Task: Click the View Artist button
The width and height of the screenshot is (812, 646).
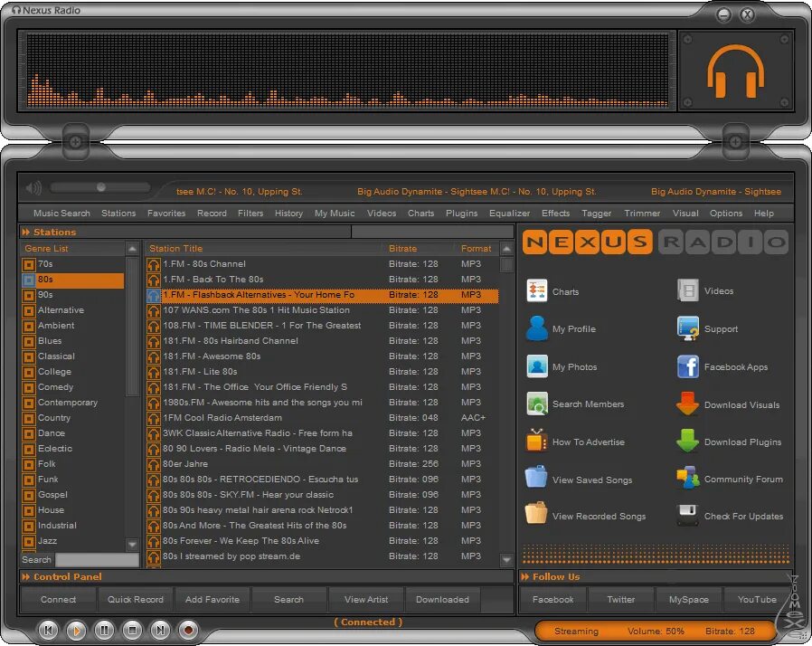Action: [x=366, y=599]
